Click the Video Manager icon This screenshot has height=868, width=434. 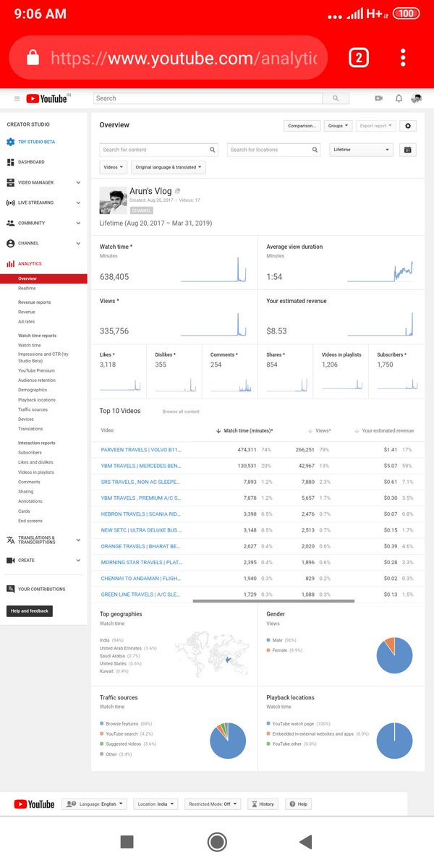10,182
